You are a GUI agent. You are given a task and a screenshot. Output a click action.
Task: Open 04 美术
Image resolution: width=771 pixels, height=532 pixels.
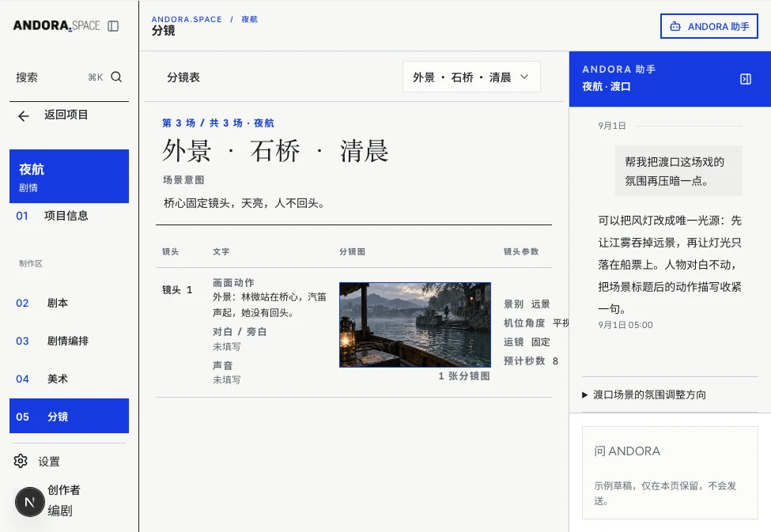69,379
